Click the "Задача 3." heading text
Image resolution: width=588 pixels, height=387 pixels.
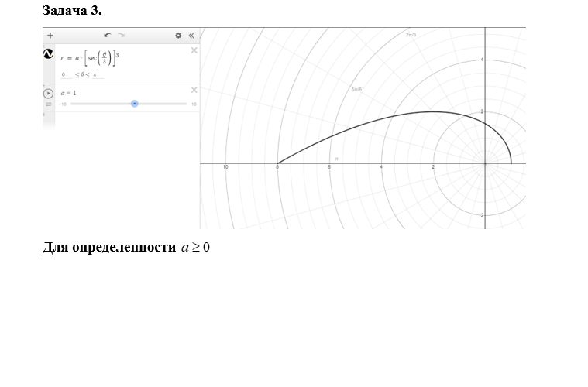point(71,10)
